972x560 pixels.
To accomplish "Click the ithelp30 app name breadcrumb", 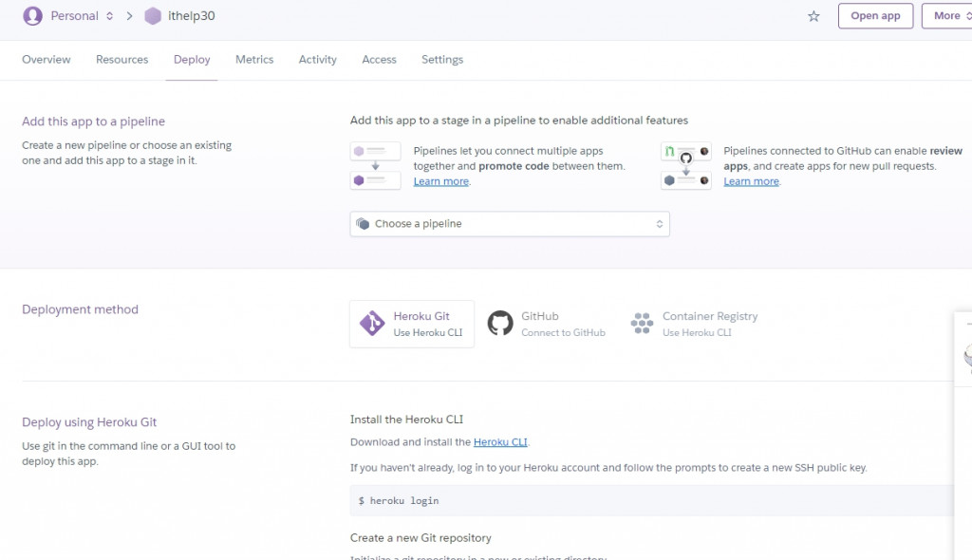I will pyautogui.click(x=192, y=16).
